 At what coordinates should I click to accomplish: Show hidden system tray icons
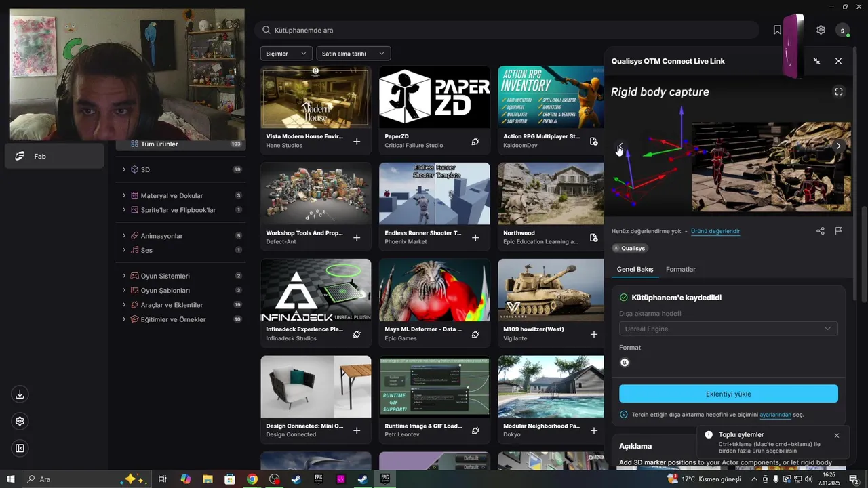click(755, 479)
